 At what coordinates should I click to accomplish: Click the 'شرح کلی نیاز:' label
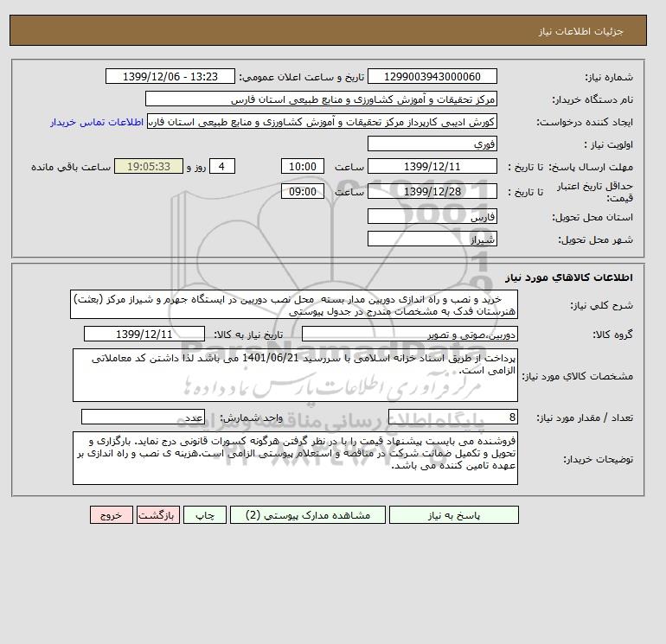coord(601,305)
